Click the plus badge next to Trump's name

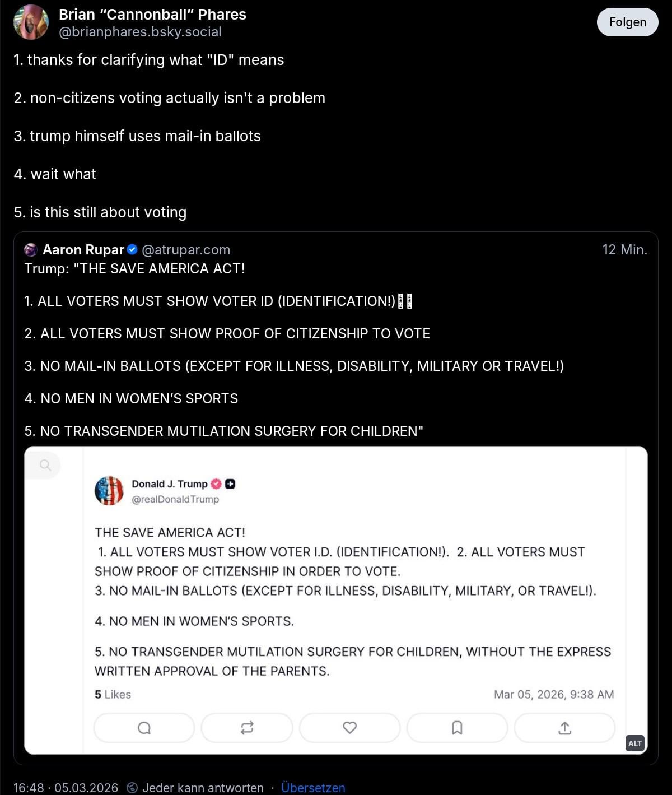[230, 484]
